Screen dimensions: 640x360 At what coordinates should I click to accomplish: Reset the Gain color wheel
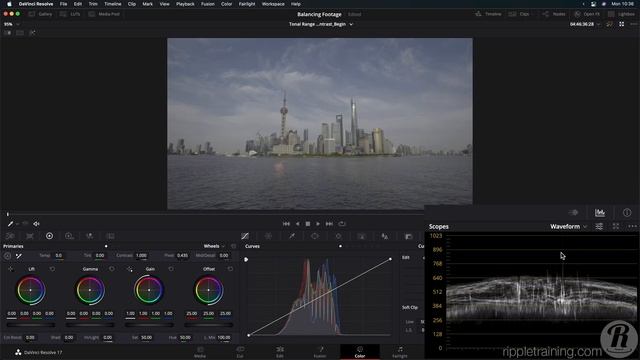pos(171,269)
